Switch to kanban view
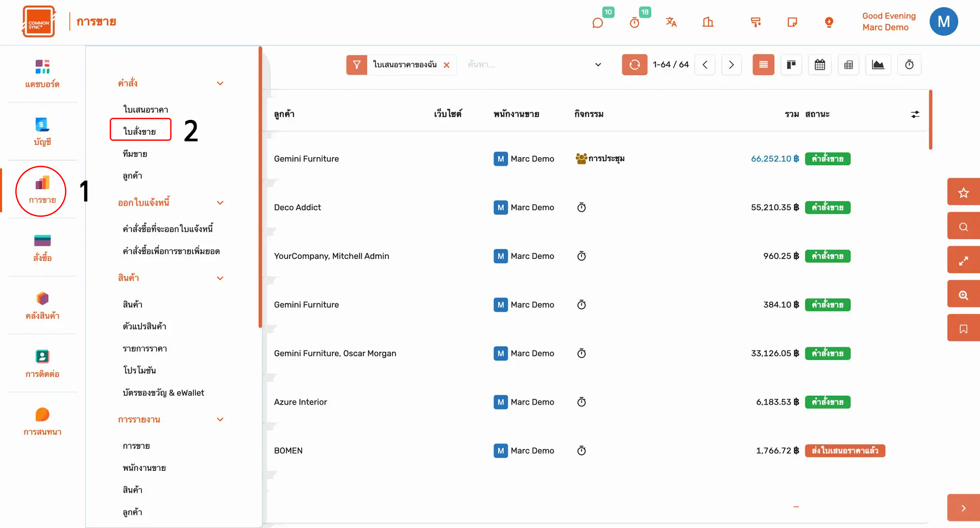Image resolution: width=980 pixels, height=528 pixels. pyautogui.click(x=791, y=65)
